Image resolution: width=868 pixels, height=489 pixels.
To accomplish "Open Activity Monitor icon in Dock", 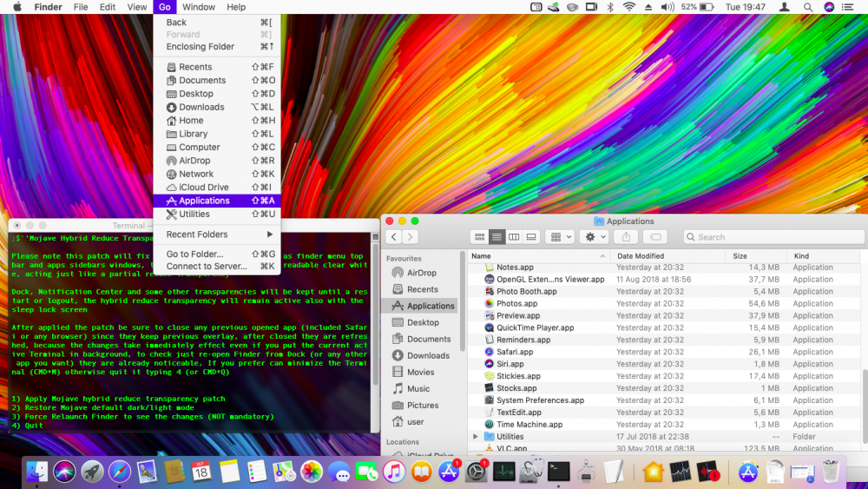I will click(503, 472).
